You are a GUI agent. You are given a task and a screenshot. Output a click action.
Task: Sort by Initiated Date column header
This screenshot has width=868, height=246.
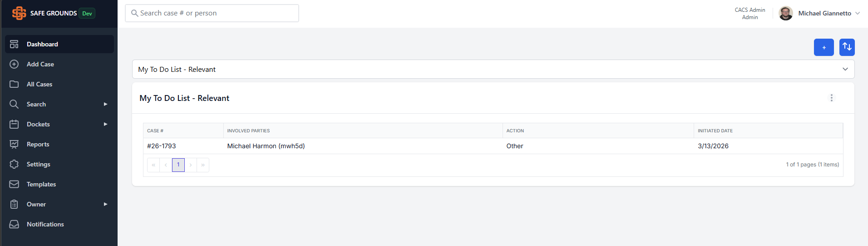pos(715,131)
